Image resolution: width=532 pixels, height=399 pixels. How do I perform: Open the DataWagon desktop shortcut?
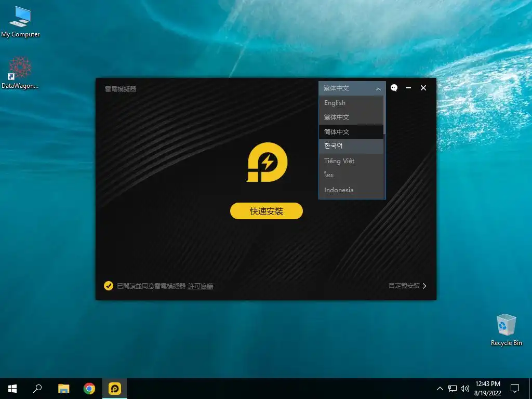click(x=20, y=73)
